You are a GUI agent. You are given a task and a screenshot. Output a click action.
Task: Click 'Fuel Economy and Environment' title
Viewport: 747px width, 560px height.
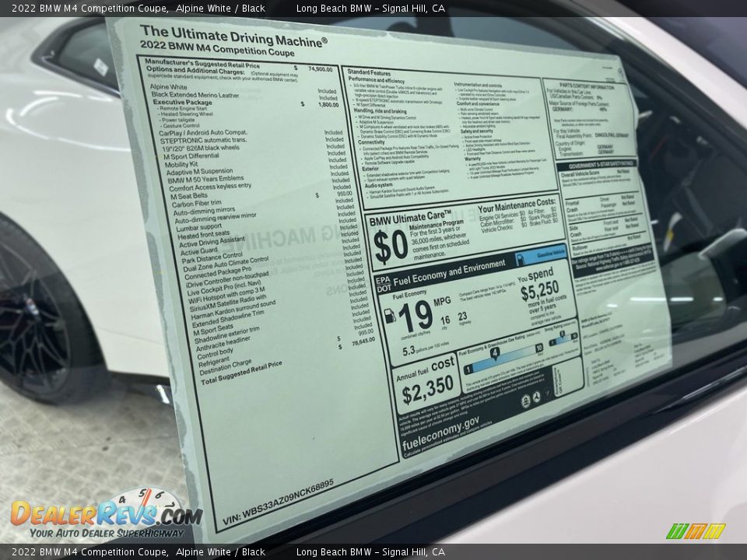click(449, 272)
